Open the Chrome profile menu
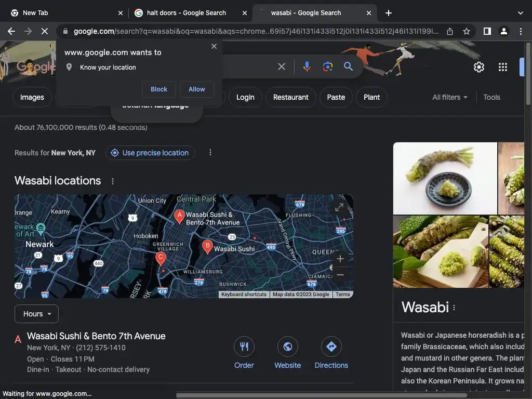Screen dimensions: 532x399 [x=504, y=31]
